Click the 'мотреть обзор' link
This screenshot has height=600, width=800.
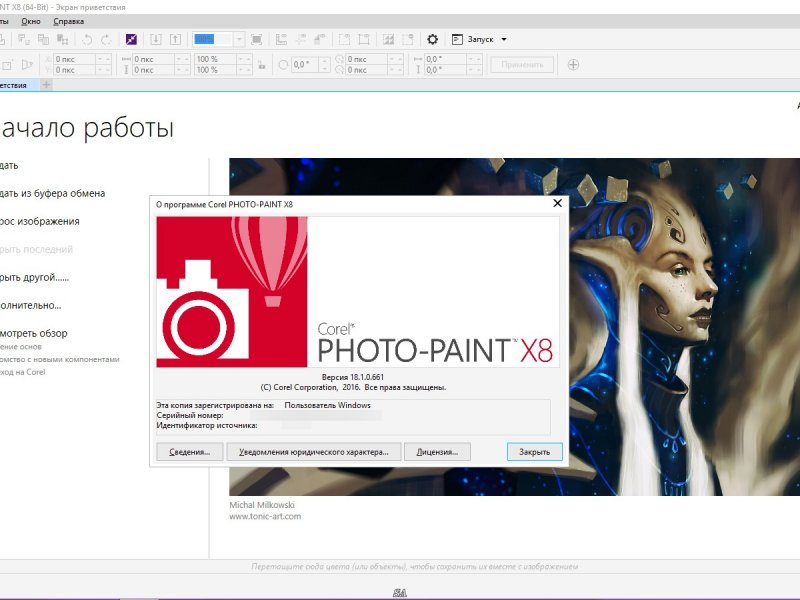tap(33, 334)
